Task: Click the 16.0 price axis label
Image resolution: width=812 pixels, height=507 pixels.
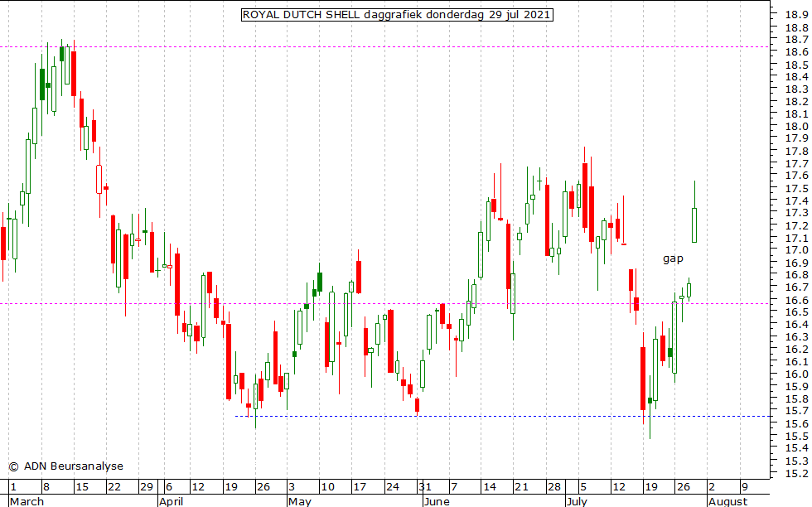Action: pyautogui.click(x=797, y=374)
